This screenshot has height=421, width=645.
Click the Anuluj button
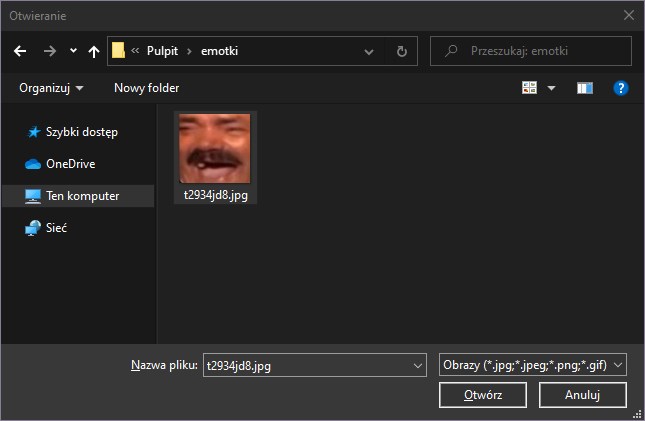pos(582,395)
